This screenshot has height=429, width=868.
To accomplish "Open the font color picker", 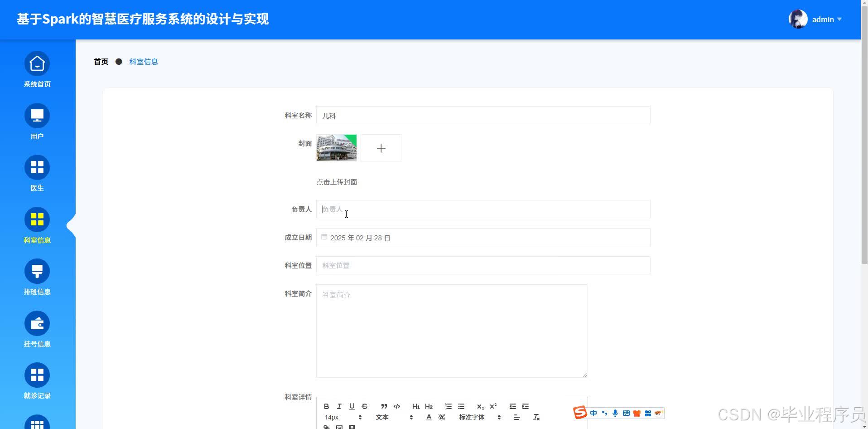I will tap(429, 417).
